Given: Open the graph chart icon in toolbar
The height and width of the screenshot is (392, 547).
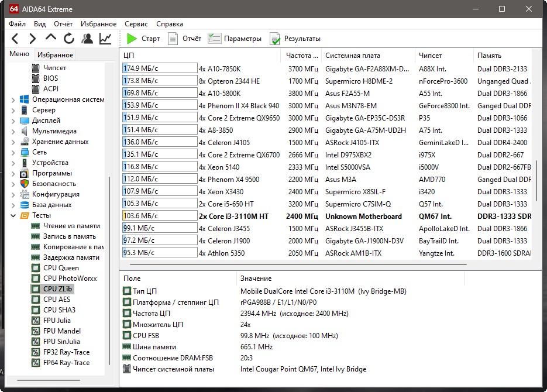Looking at the screenshot, I should point(105,39).
